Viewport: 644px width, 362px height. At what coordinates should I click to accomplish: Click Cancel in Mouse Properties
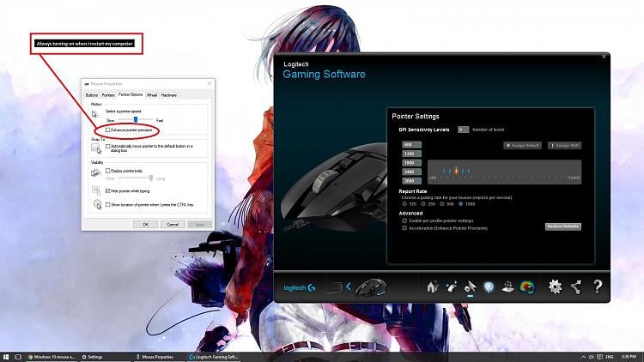(x=173, y=225)
